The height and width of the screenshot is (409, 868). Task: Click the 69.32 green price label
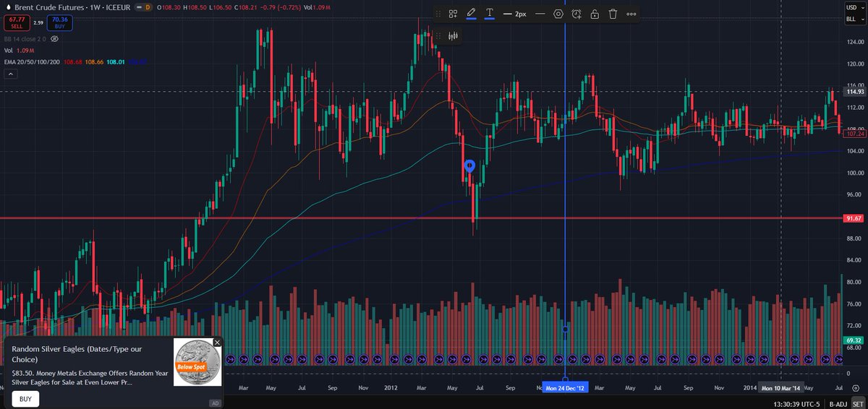(854, 339)
